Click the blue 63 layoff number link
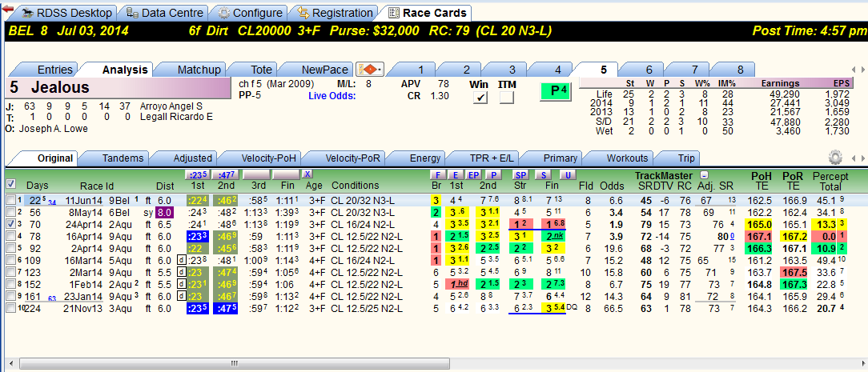Viewport: 868px width, 372px height. 52,299
